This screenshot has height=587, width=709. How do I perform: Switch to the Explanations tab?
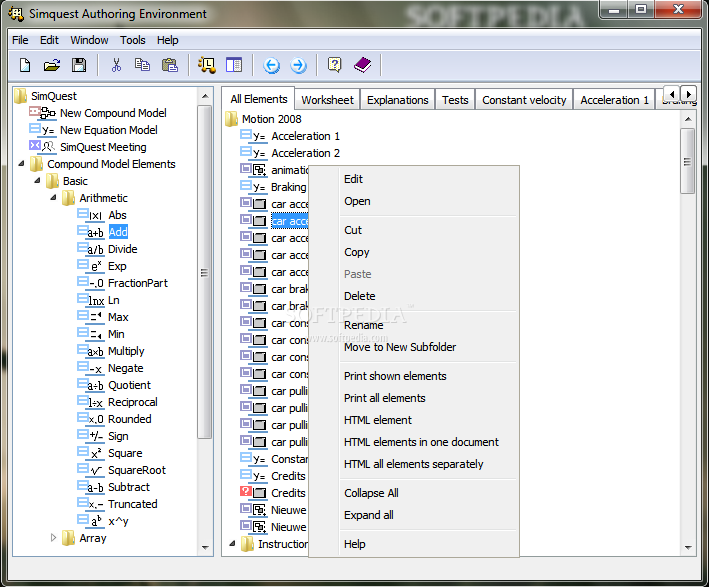pos(397,99)
